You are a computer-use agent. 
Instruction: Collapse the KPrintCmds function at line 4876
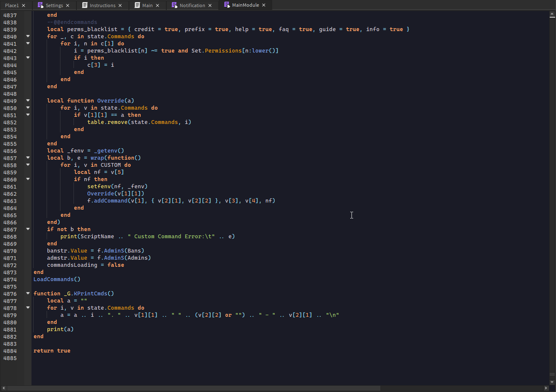point(28,293)
